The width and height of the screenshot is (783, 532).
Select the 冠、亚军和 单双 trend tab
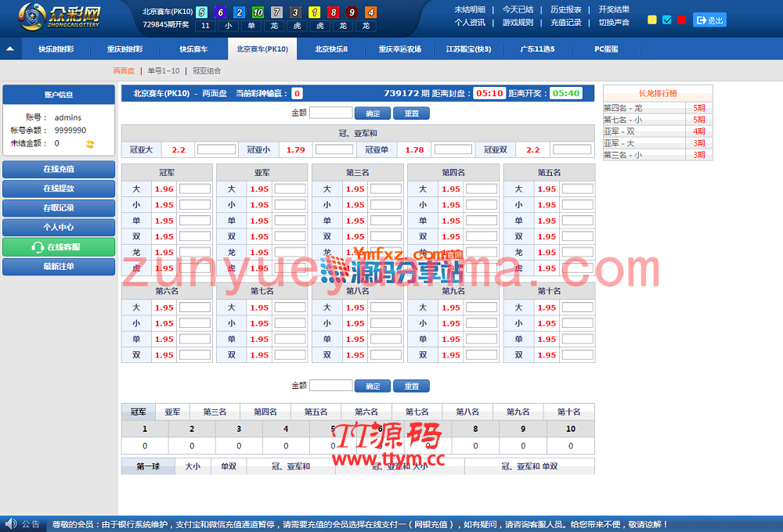click(529, 466)
